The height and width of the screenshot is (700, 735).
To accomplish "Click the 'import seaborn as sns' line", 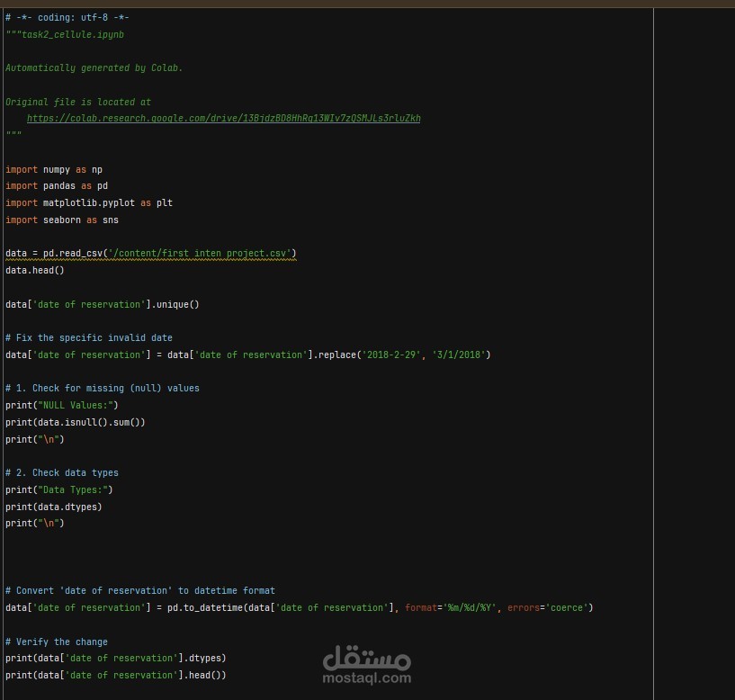I will tap(62, 220).
